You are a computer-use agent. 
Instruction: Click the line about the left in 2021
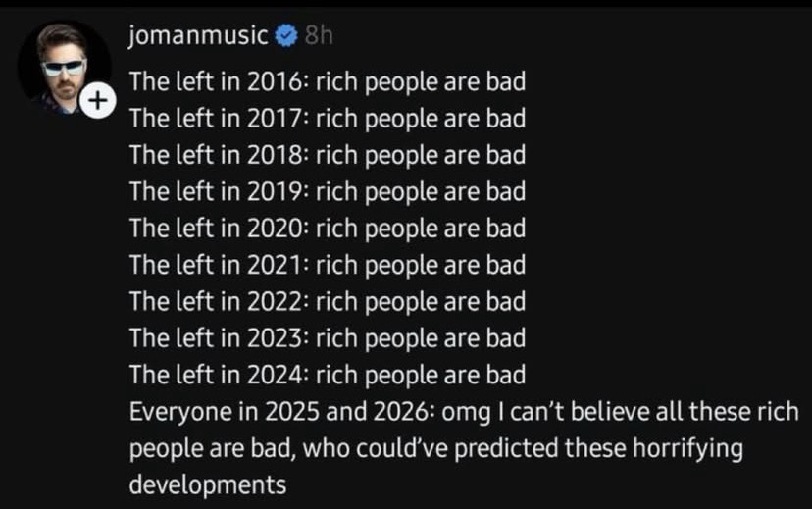point(328,265)
